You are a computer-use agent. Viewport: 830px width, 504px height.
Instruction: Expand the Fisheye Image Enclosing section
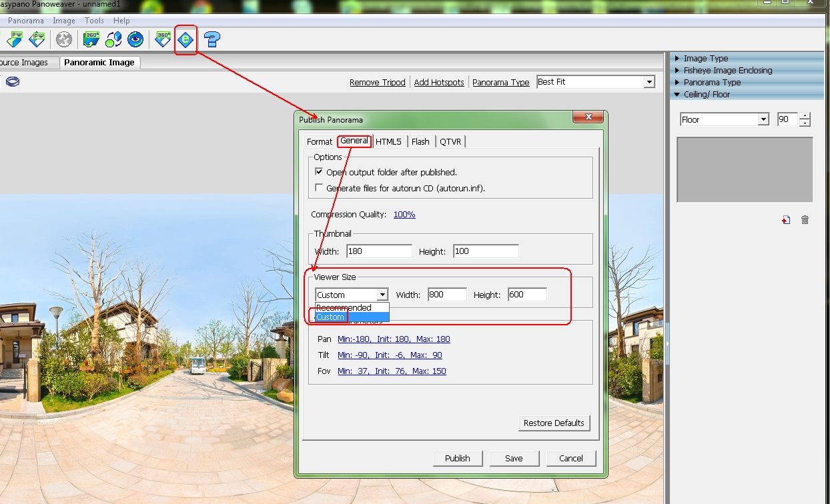(727, 70)
